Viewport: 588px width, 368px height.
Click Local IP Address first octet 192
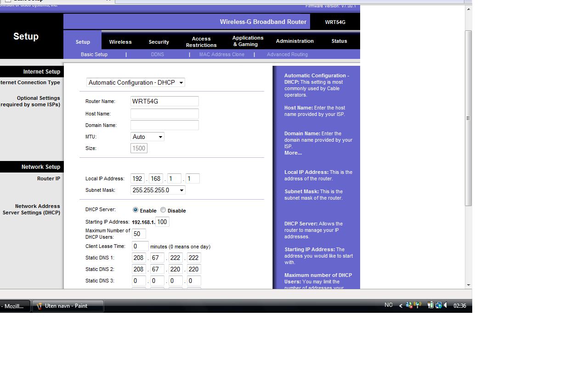138,178
